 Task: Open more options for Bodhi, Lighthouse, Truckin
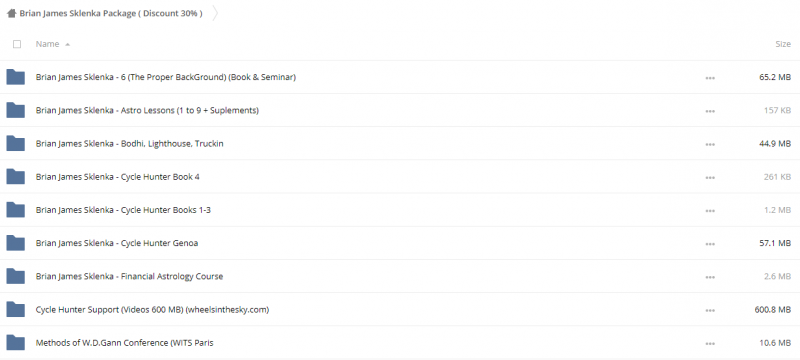tap(710, 144)
